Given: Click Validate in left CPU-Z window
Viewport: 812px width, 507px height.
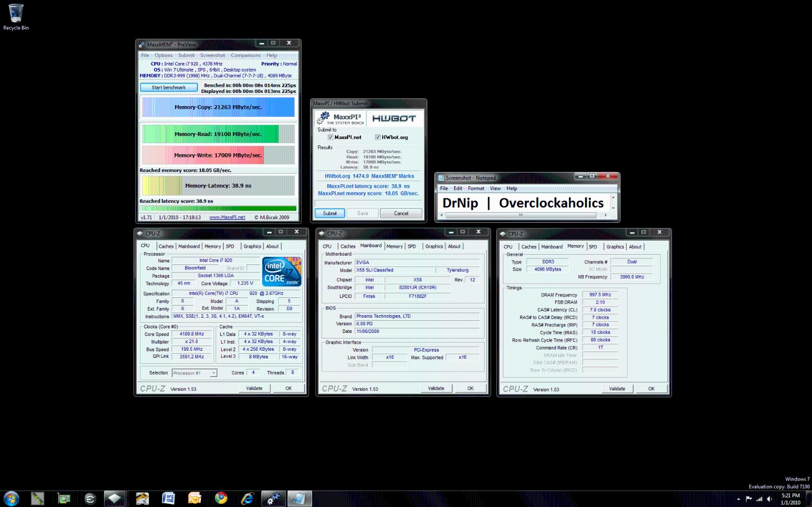Looking at the screenshot, I should coord(254,388).
